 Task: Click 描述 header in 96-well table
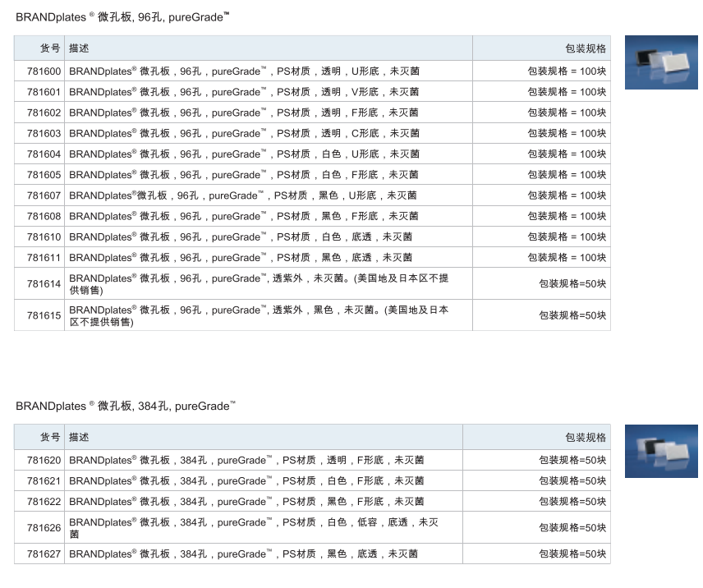(x=79, y=48)
